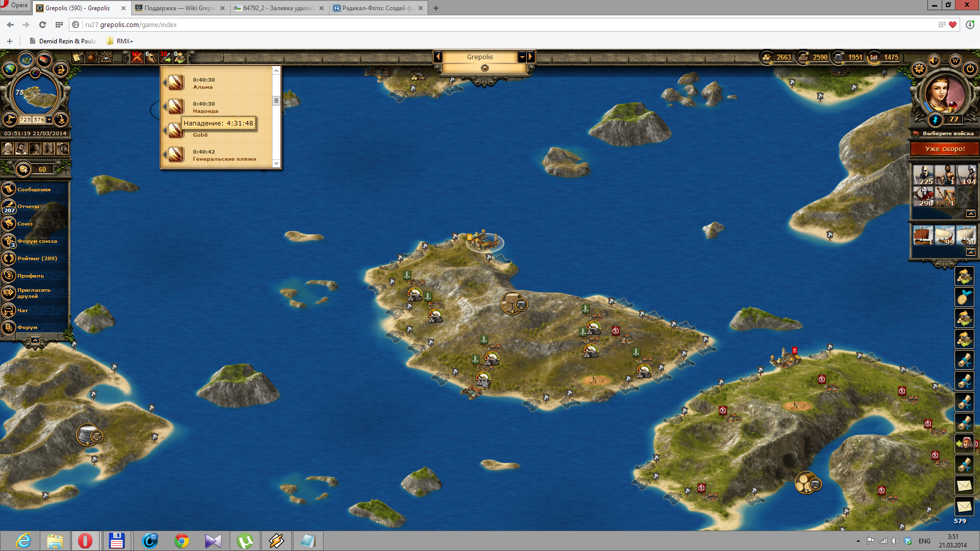Open city list dropdown next to Grepolis
980x551 pixels.
tap(522, 57)
